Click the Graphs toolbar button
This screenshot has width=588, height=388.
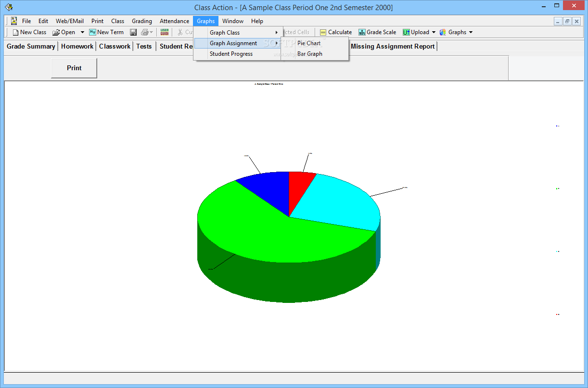tap(453, 32)
